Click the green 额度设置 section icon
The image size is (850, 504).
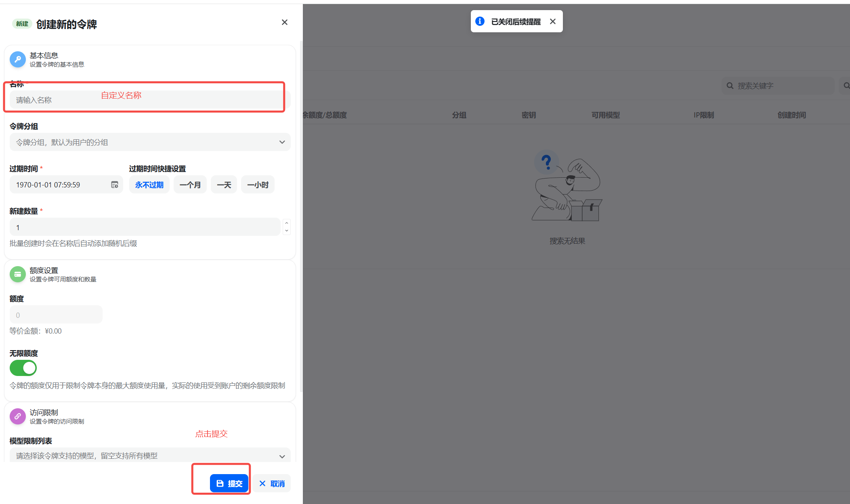17,274
